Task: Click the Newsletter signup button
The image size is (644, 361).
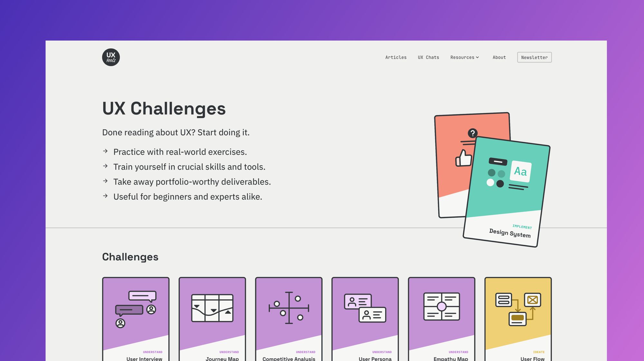Action: coord(534,57)
